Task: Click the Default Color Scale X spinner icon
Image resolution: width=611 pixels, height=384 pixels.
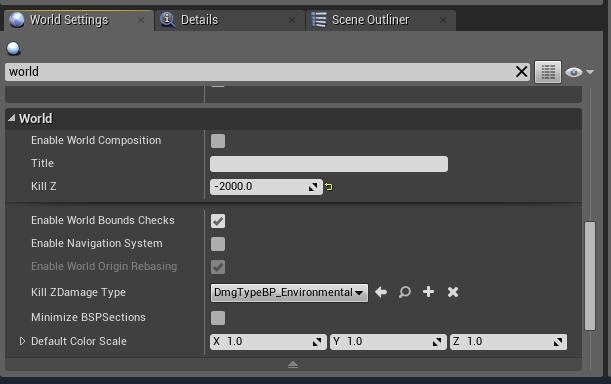Action: point(317,342)
